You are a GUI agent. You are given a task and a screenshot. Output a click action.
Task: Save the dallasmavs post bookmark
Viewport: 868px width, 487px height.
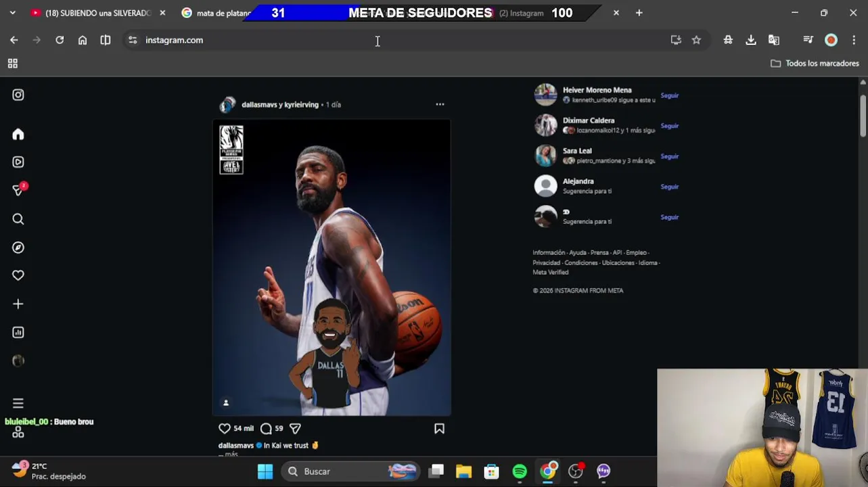click(x=439, y=429)
